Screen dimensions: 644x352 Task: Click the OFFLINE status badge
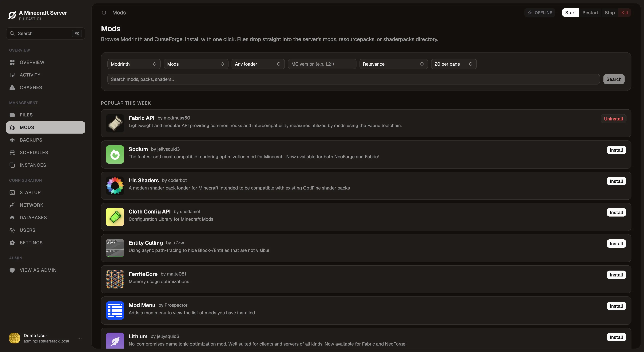pyautogui.click(x=540, y=13)
